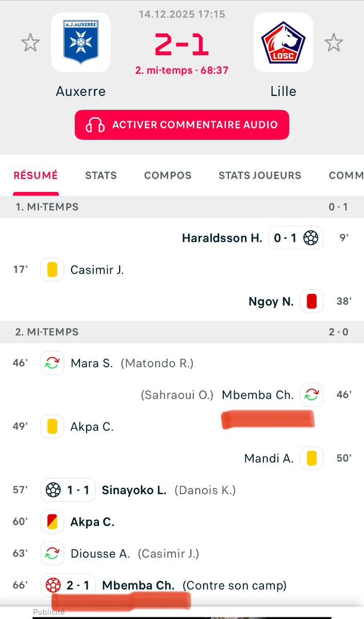Tap the 2-1 live match score

[182, 45]
